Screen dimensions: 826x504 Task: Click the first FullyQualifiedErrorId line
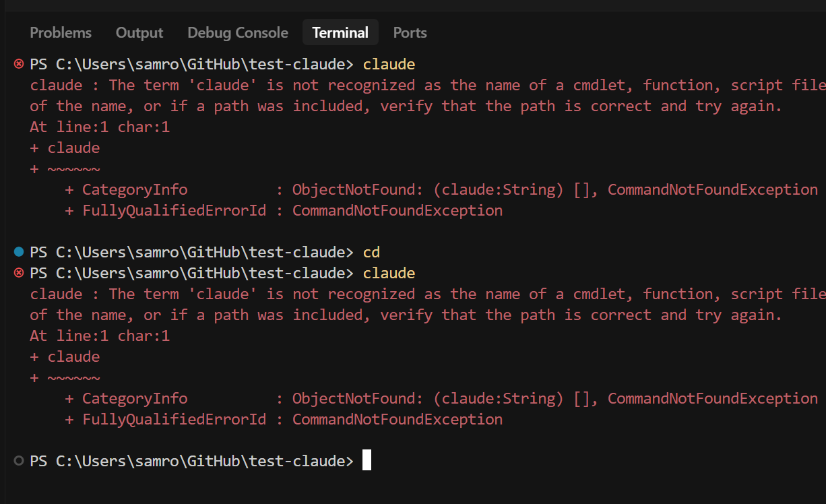[x=284, y=210]
